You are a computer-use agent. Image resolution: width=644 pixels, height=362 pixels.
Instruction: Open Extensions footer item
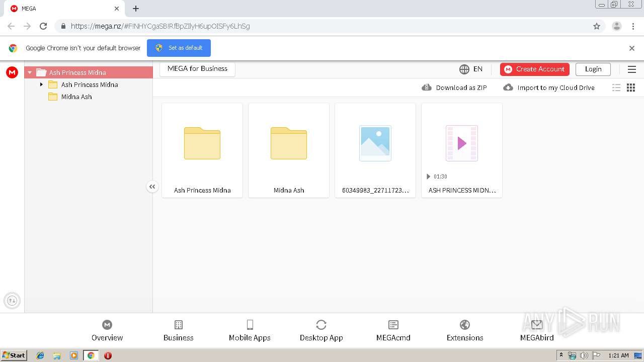[x=465, y=331]
